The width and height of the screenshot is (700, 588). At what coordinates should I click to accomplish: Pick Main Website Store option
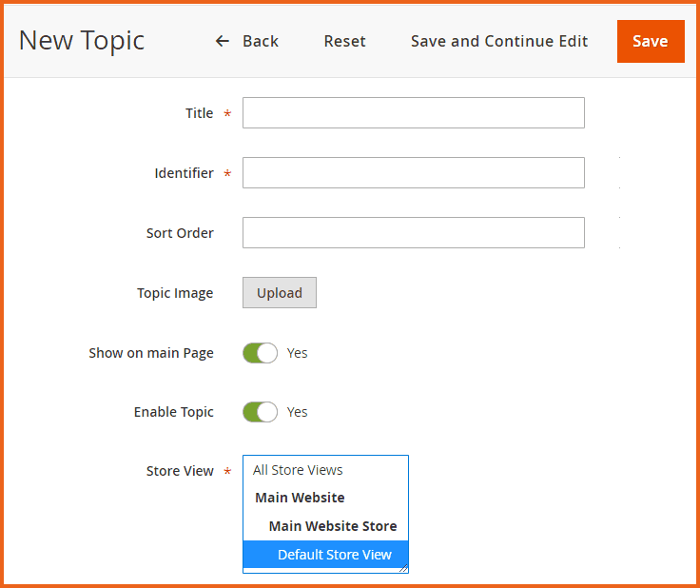click(332, 526)
